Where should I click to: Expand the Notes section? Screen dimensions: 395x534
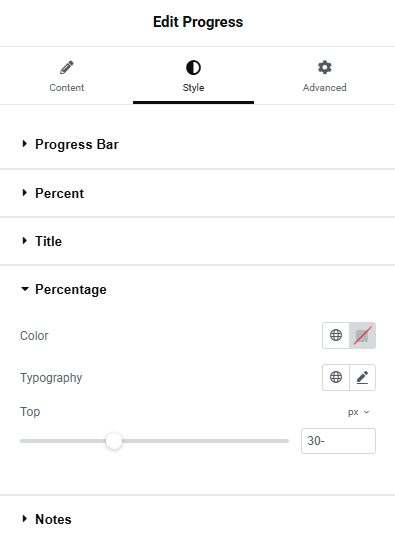pos(53,519)
